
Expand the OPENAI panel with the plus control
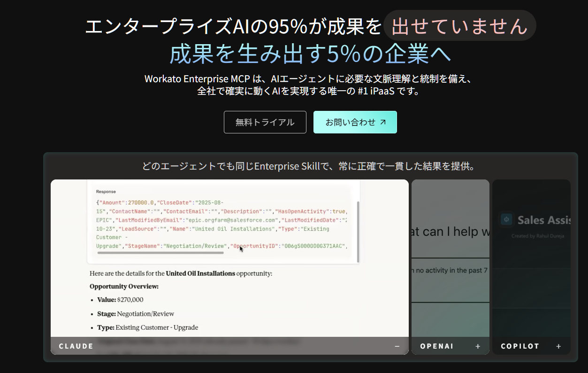[478, 346]
